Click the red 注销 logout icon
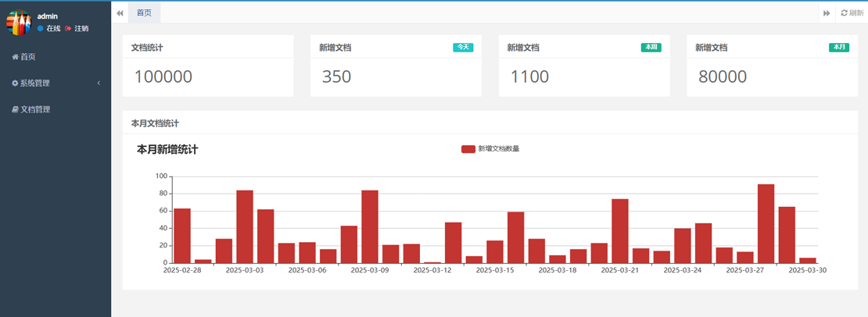The height and width of the screenshot is (317, 868). tap(69, 29)
